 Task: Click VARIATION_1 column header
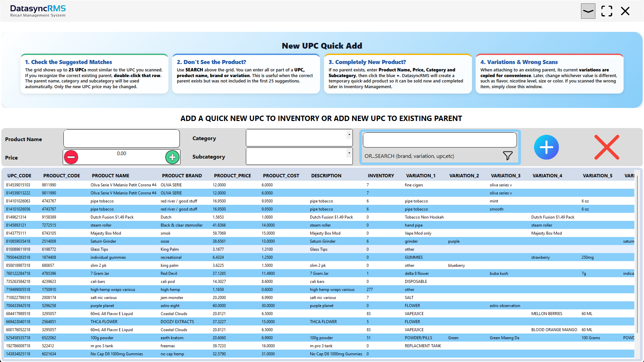(421, 176)
